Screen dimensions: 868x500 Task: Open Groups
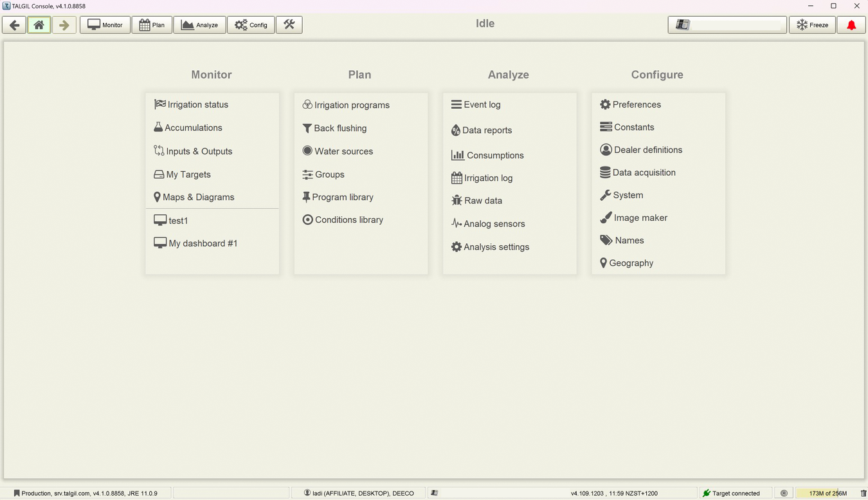(323, 174)
